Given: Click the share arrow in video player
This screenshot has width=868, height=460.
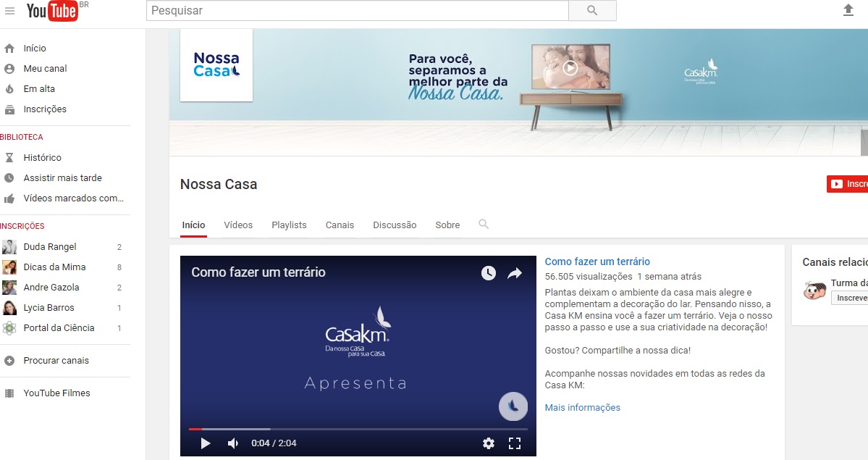Looking at the screenshot, I should pyautogui.click(x=515, y=272).
